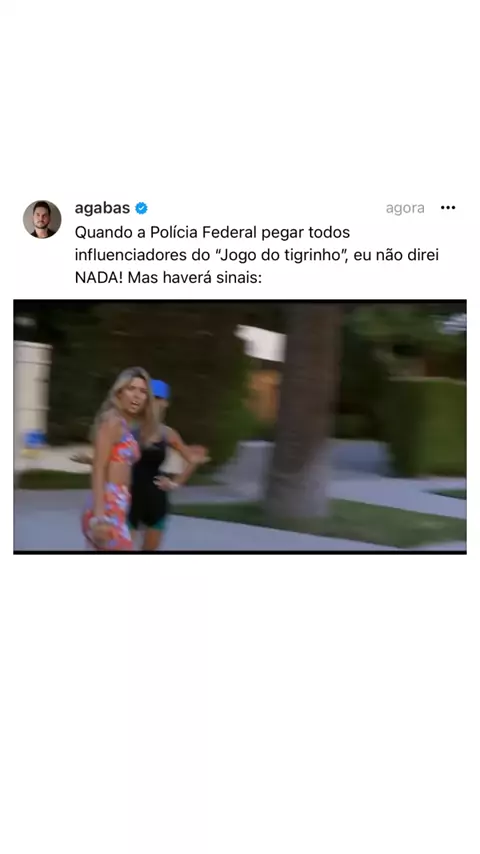
Task: Play the embedded video in the post
Action: (240, 426)
